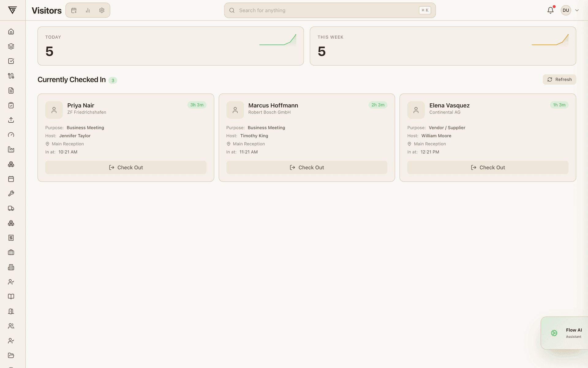Open the bar chart analytics icon

(88, 10)
